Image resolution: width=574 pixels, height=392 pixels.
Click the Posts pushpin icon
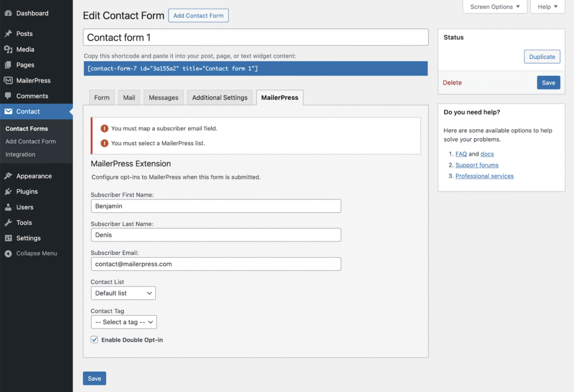[x=8, y=34]
